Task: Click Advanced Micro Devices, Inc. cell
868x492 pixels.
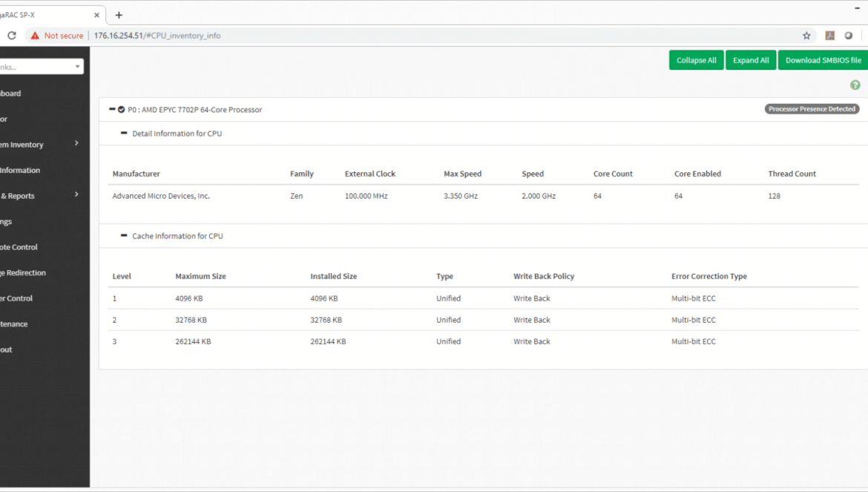Action: pos(161,196)
